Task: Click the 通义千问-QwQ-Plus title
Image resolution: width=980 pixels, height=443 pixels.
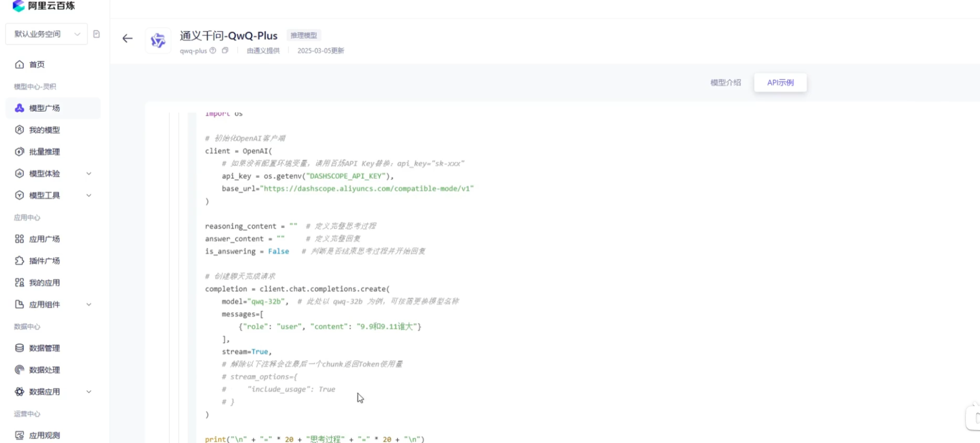Action: point(228,35)
